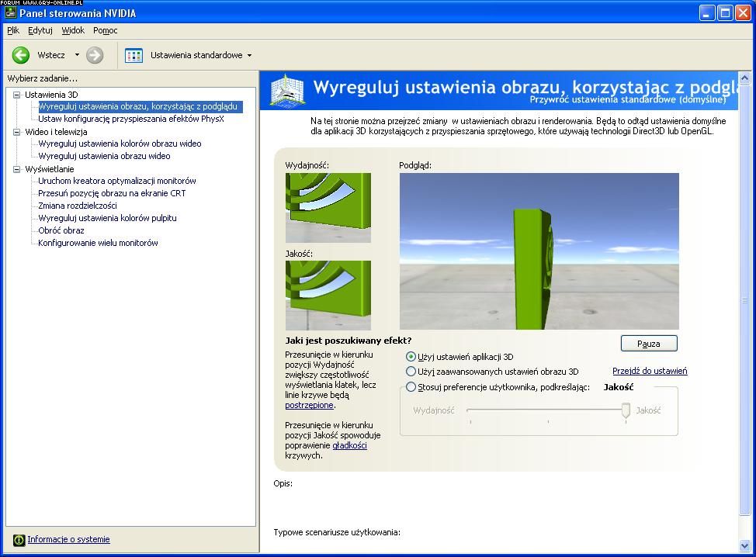Viewport: 756px width, 557px height.
Task: Click the Wstecz toolbar label
Action: pos(51,55)
